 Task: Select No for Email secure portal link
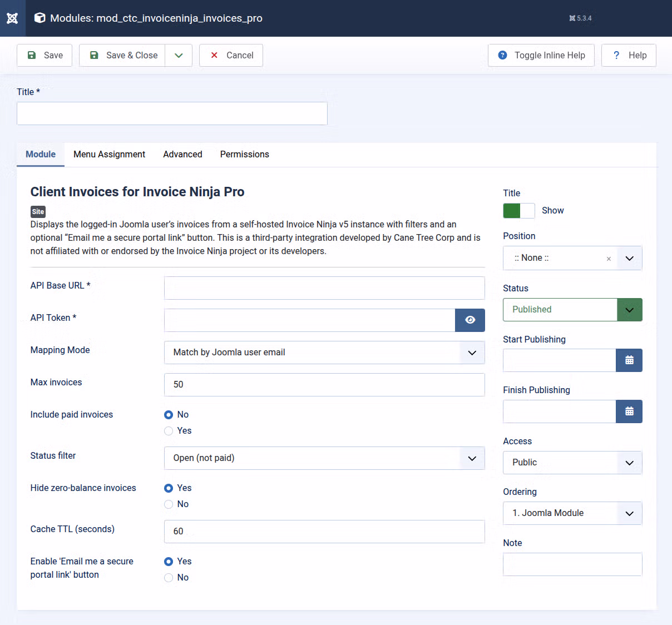click(x=169, y=578)
